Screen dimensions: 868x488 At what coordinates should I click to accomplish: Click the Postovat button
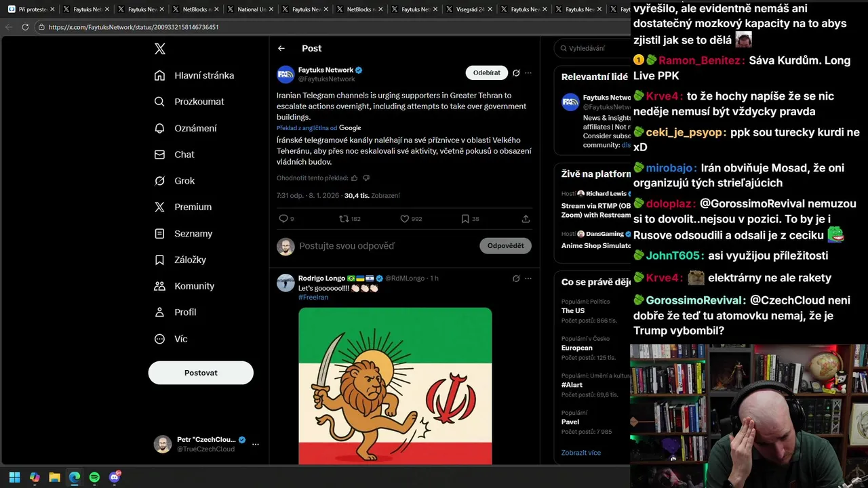[201, 373]
